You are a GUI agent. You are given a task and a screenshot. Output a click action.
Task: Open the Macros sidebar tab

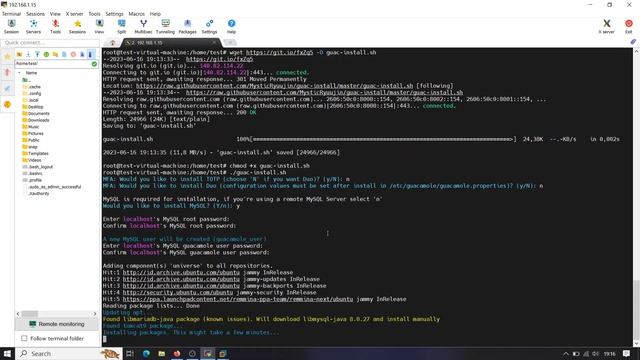(7, 88)
